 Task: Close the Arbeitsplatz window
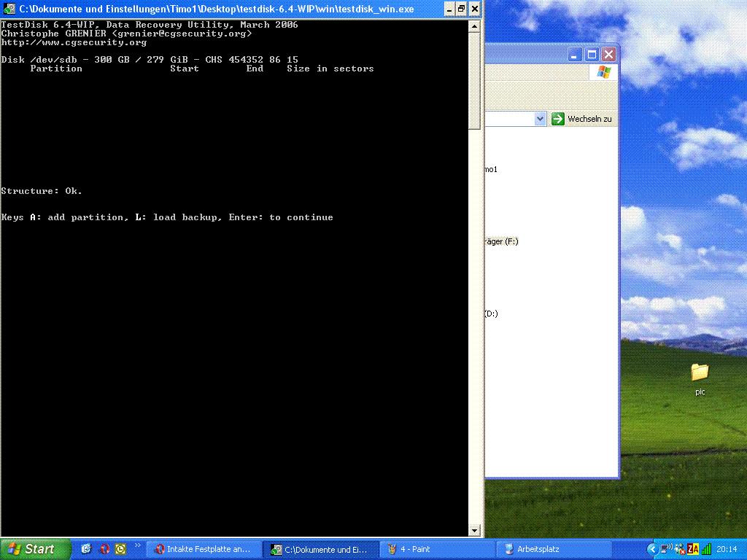tap(608, 54)
